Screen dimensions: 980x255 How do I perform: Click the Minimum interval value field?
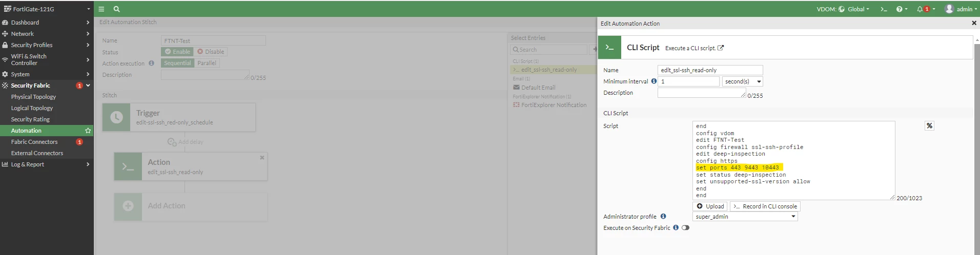point(688,81)
